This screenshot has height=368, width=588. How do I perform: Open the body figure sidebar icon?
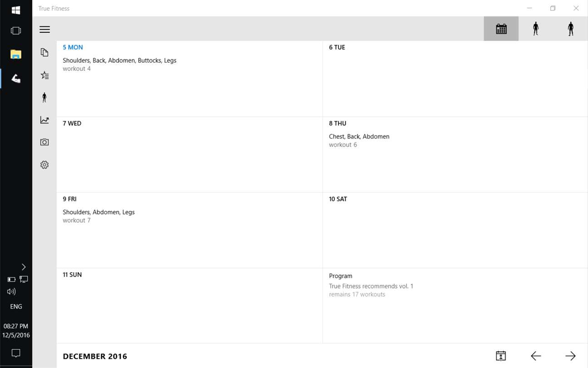coord(44,97)
